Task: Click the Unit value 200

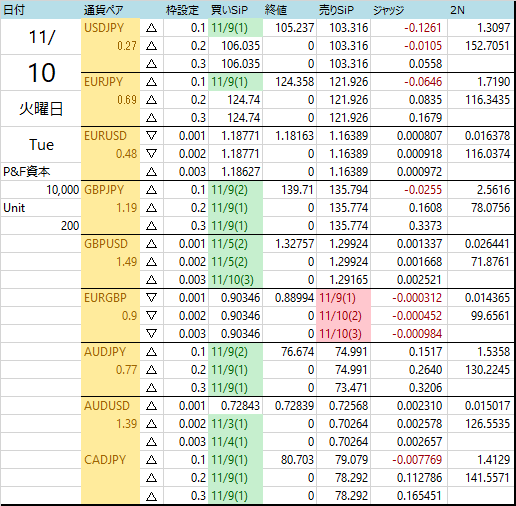Action: 41,226
